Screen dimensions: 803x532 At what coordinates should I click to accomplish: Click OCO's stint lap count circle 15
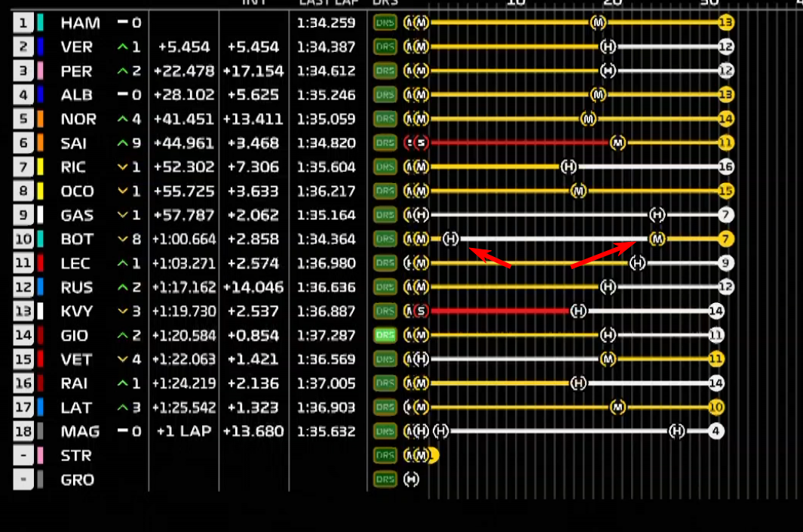725,191
